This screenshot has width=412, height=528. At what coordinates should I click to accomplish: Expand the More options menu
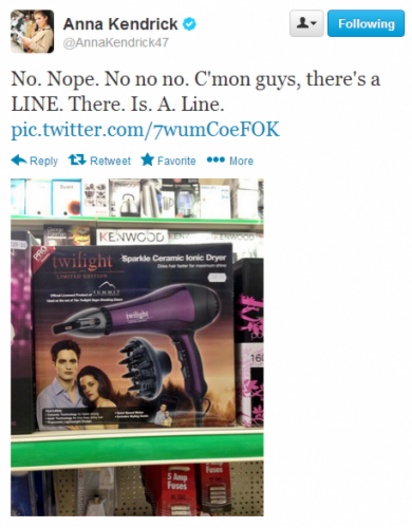pyautogui.click(x=230, y=160)
